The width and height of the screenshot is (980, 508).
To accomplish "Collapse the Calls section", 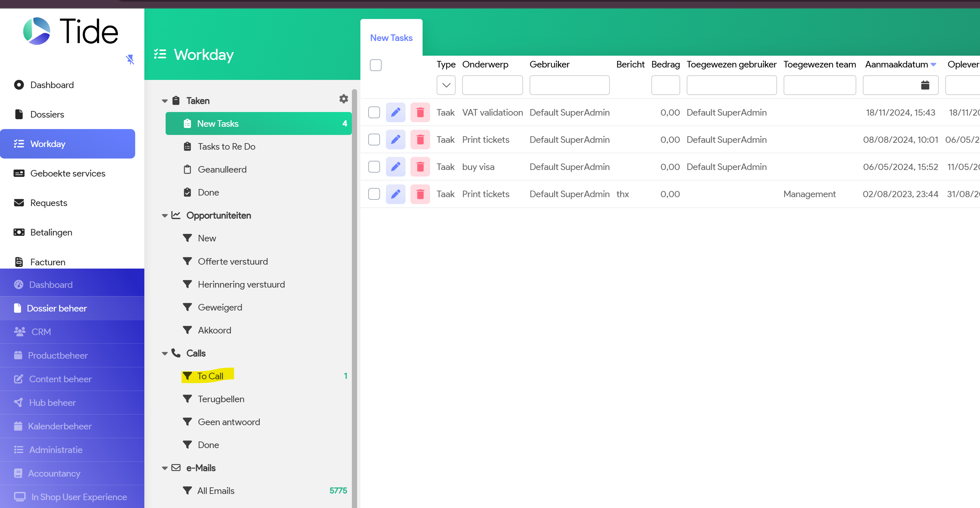I will (165, 353).
